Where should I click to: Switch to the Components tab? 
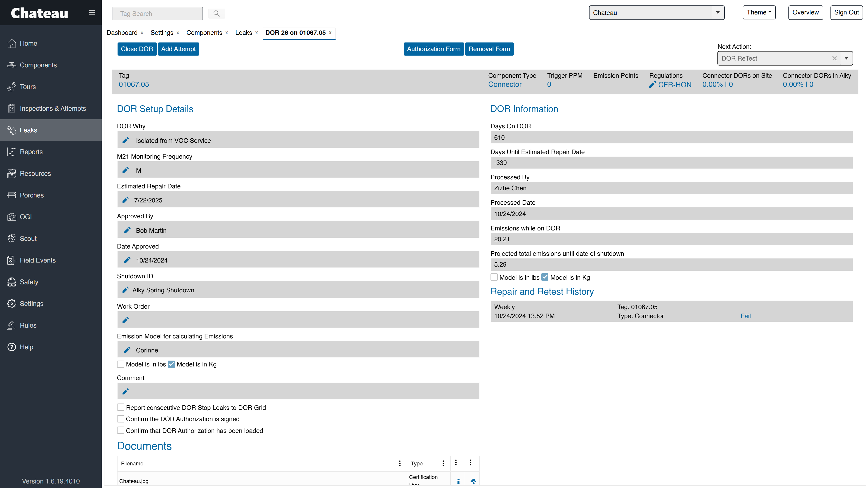204,33
